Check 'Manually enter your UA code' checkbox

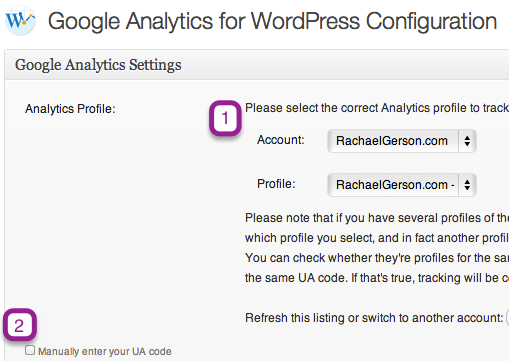tap(30, 350)
